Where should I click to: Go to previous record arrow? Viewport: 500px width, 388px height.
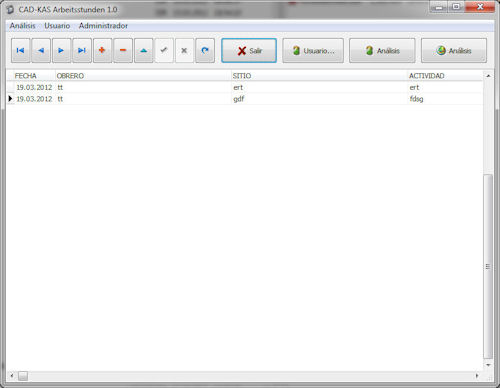[41, 50]
